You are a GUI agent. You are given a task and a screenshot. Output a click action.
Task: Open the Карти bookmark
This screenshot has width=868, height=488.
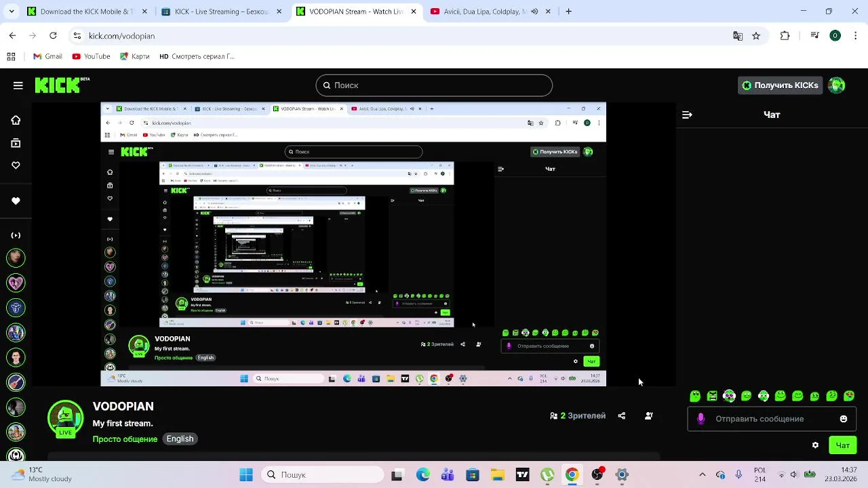134,57
